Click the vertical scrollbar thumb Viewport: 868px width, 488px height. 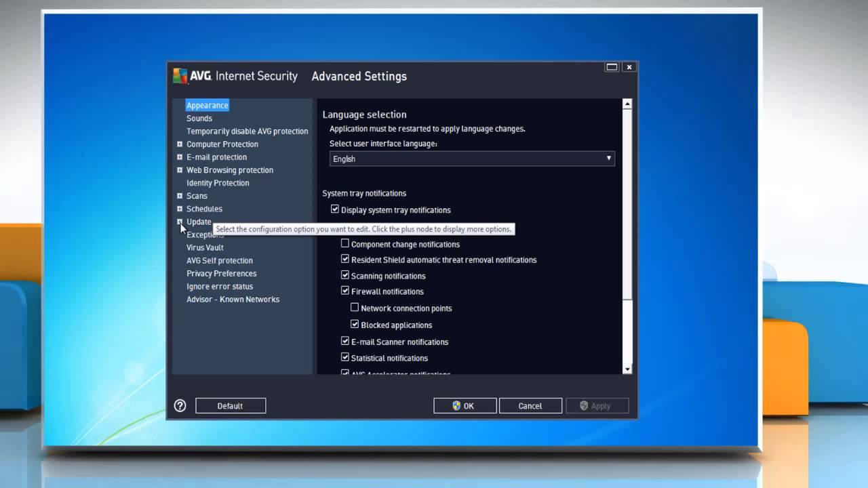tap(627, 203)
